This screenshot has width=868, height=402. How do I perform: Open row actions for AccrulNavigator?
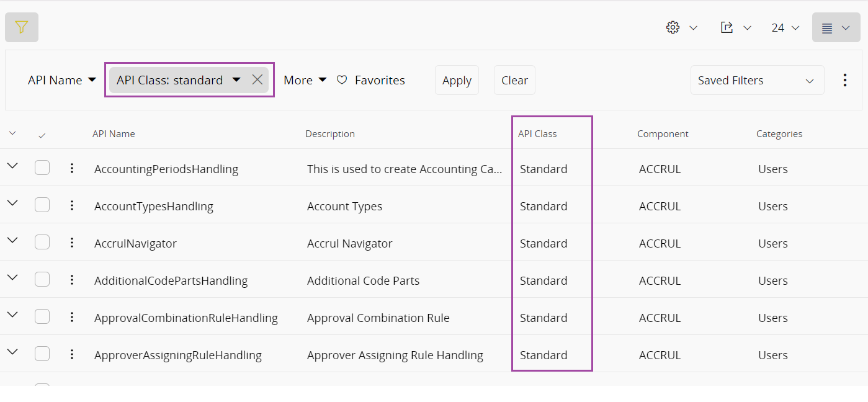point(72,243)
